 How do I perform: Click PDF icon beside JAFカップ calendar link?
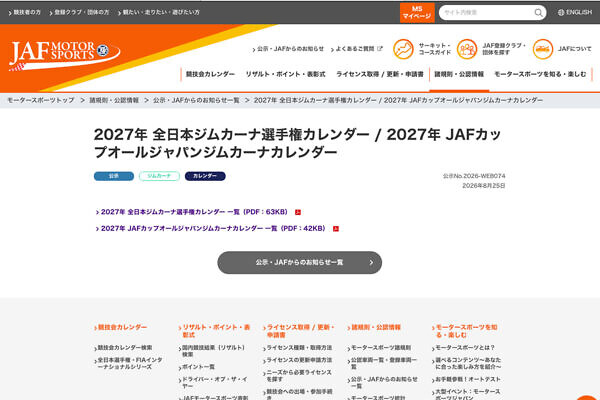click(336, 229)
